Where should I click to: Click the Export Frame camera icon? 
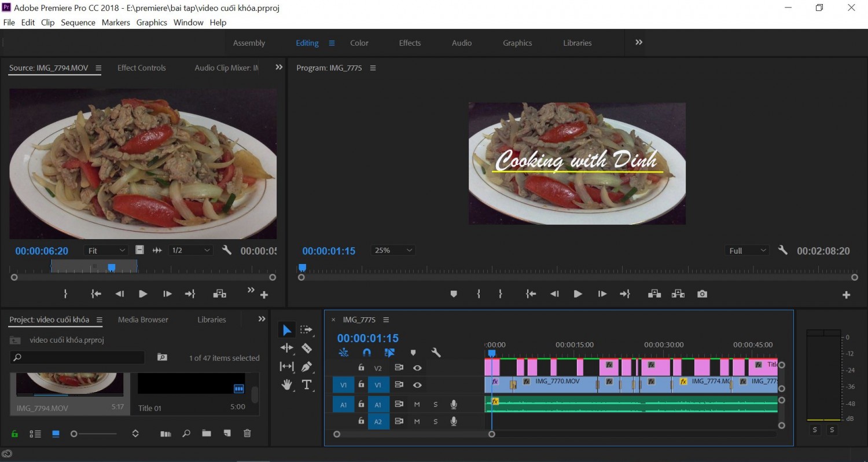(702, 294)
